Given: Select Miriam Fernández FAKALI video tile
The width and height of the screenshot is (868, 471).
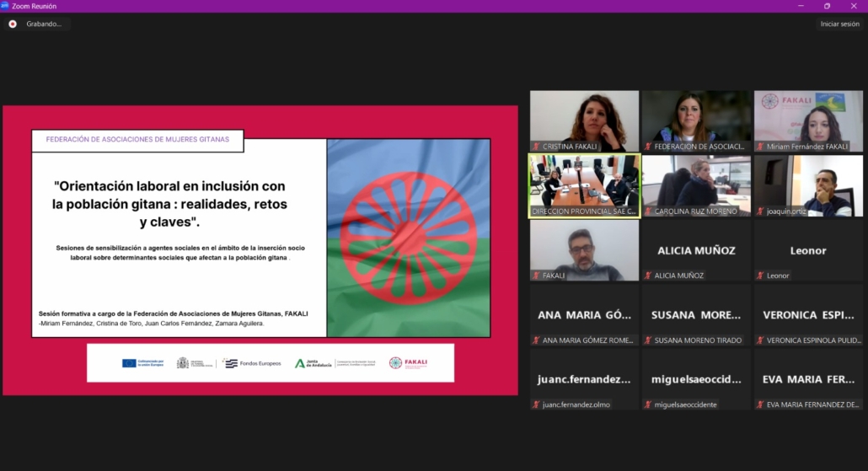Looking at the screenshot, I should 808,120.
